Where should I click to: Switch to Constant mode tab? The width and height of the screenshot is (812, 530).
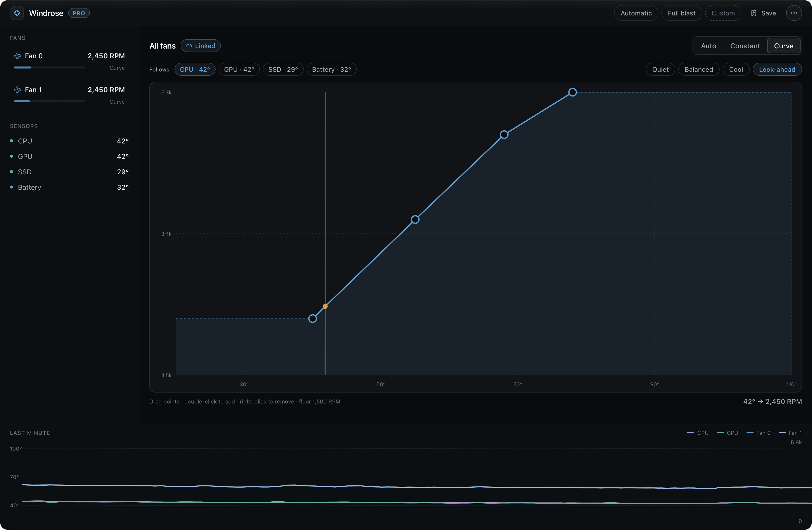745,46
